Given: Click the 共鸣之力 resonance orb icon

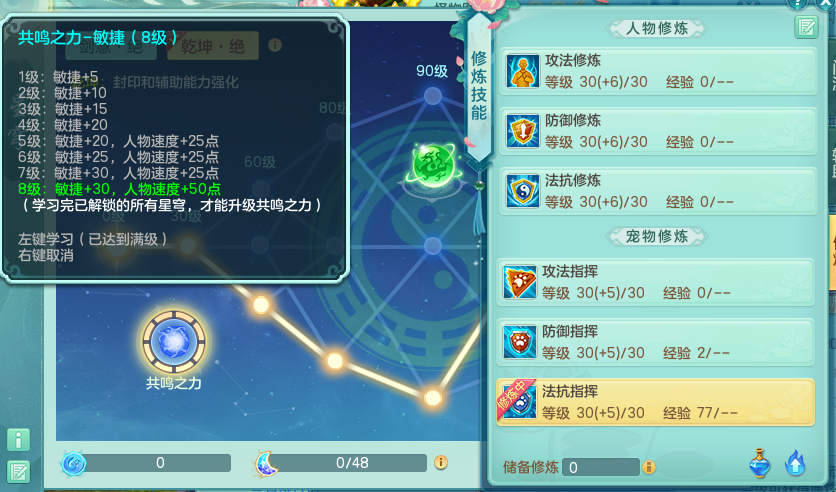Looking at the screenshot, I should [174, 341].
